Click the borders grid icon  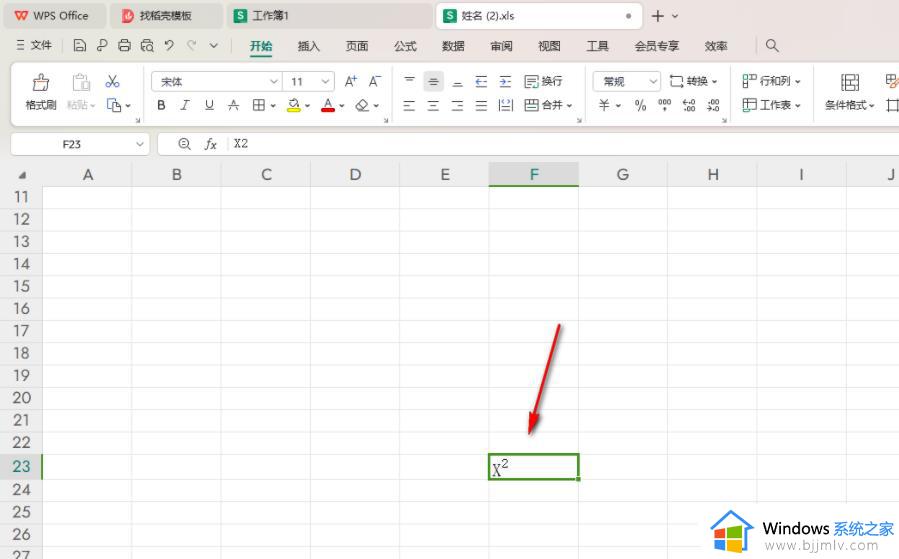pos(259,105)
